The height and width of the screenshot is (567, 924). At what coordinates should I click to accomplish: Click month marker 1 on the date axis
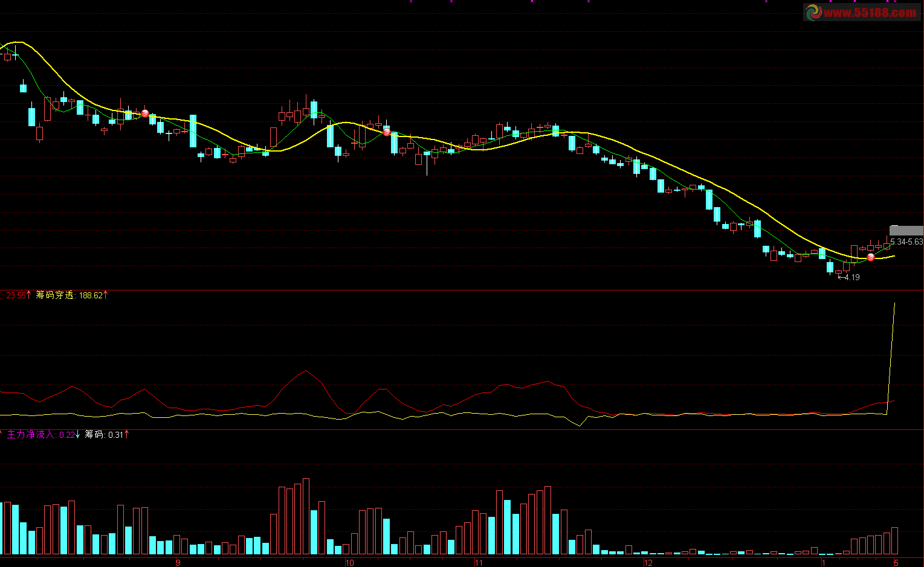[x=823, y=563]
